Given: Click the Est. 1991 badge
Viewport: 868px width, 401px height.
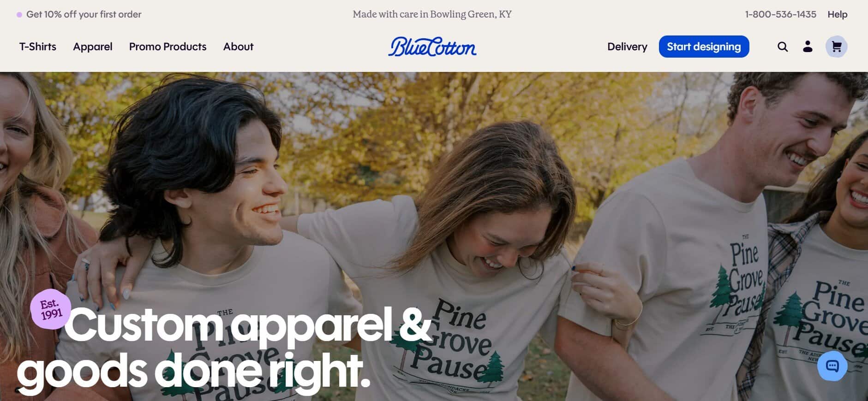Looking at the screenshot, I should (51, 309).
